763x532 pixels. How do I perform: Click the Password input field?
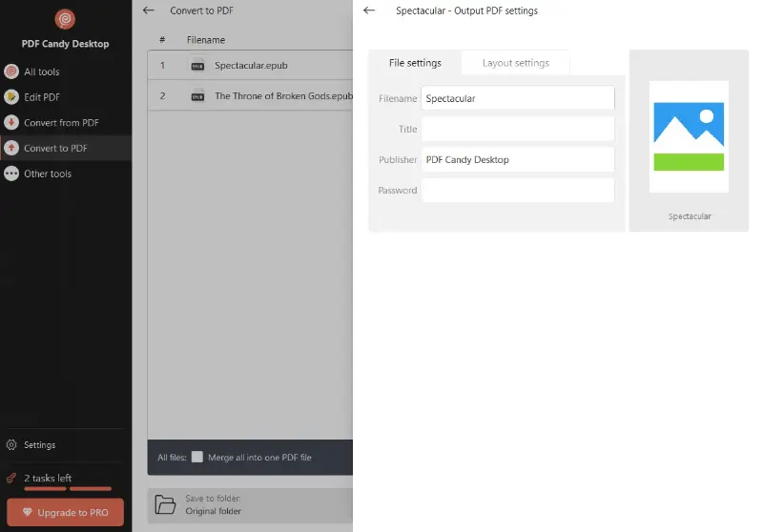pos(518,190)
